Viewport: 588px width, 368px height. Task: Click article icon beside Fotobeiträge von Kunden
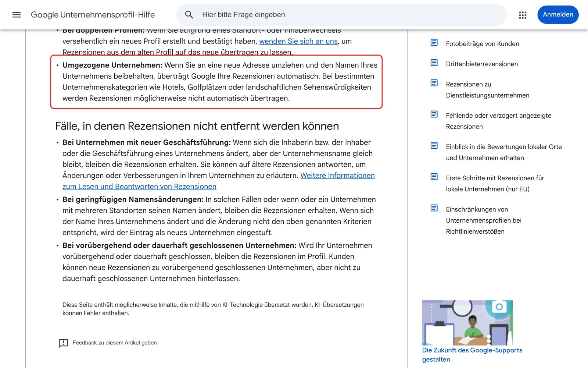click(434, 43)
